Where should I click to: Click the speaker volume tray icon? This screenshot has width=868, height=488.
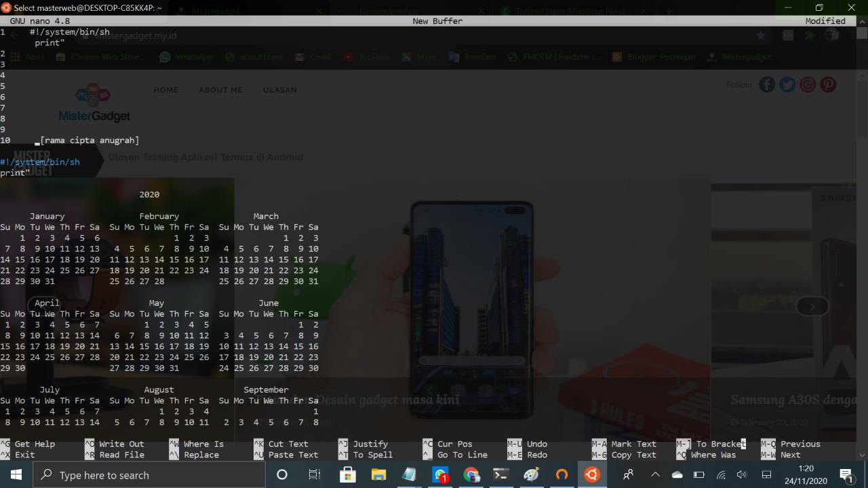click(742, 475)
